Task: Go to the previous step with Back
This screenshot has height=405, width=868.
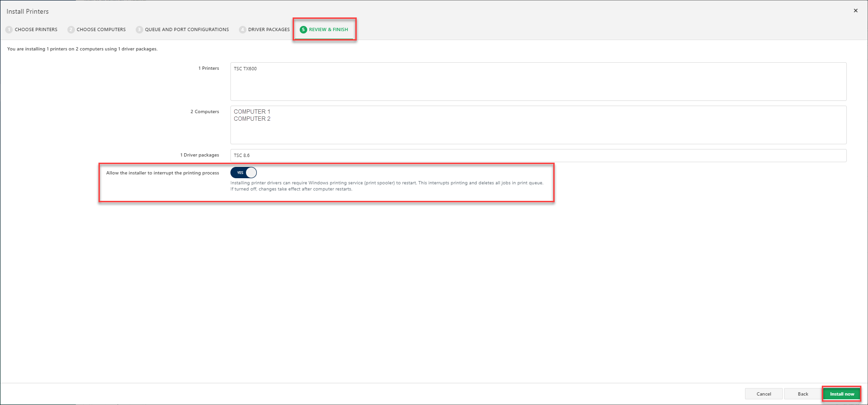Action: click(802, 394)
